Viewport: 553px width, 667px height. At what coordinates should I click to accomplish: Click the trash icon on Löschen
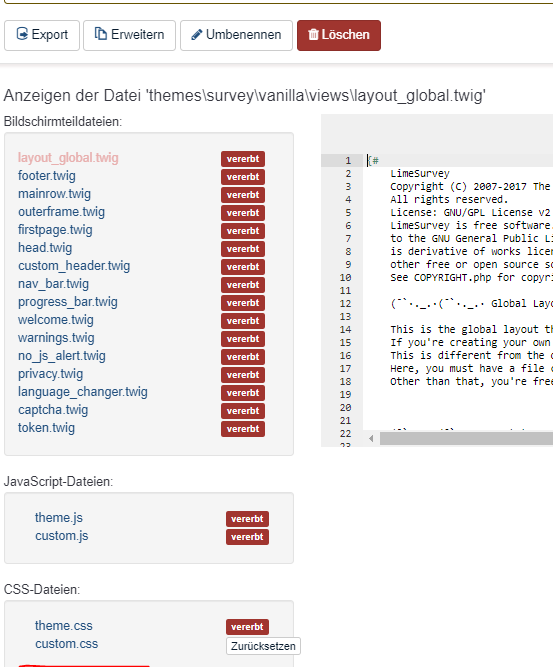(313, 34)
